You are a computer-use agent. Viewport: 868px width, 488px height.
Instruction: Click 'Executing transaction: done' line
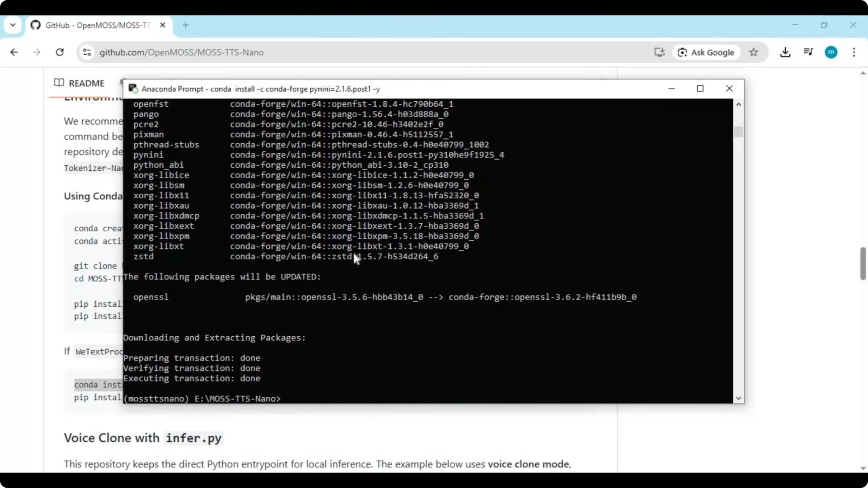tap(192, 379)
